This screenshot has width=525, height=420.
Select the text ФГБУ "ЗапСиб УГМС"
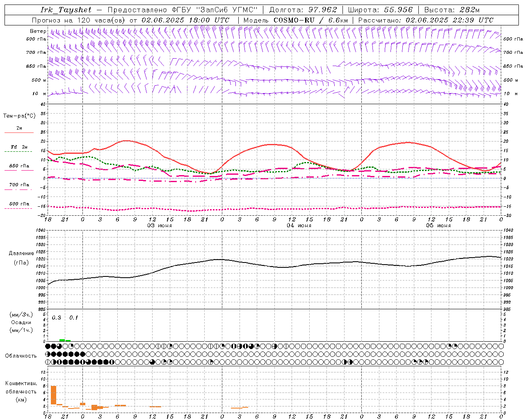pos(215,10)
